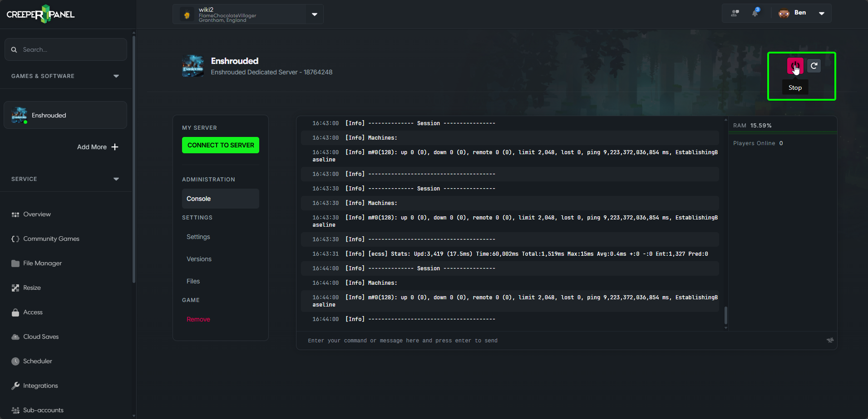Click the Connect To Server button
The width and height of the screenshot is (868, 419).
coord(221,145)
